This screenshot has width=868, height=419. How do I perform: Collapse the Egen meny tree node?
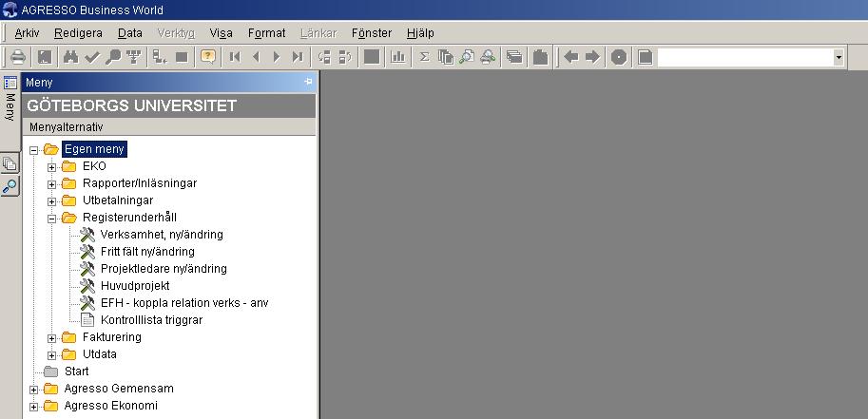pyautogui.click(x=34, y=150)
